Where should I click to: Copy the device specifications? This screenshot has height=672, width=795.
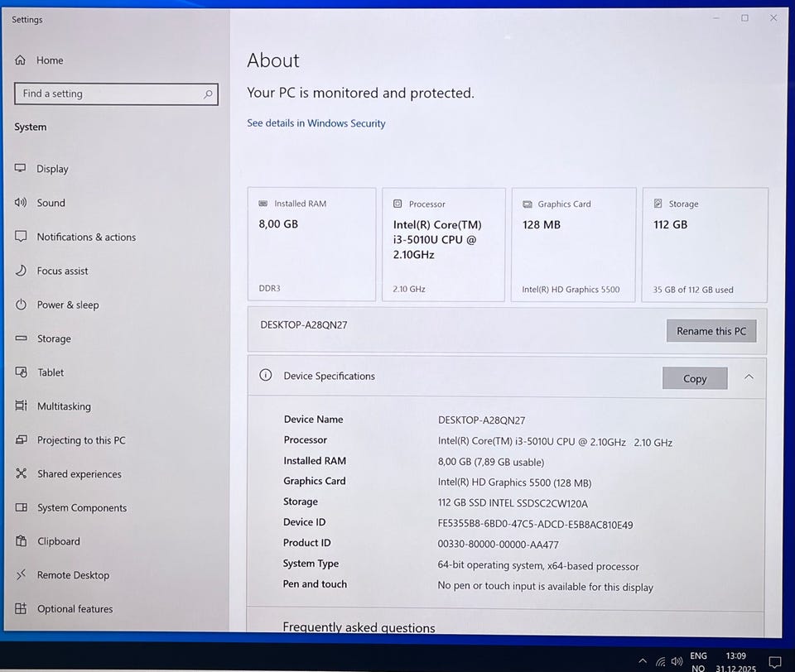coord(695,378)
